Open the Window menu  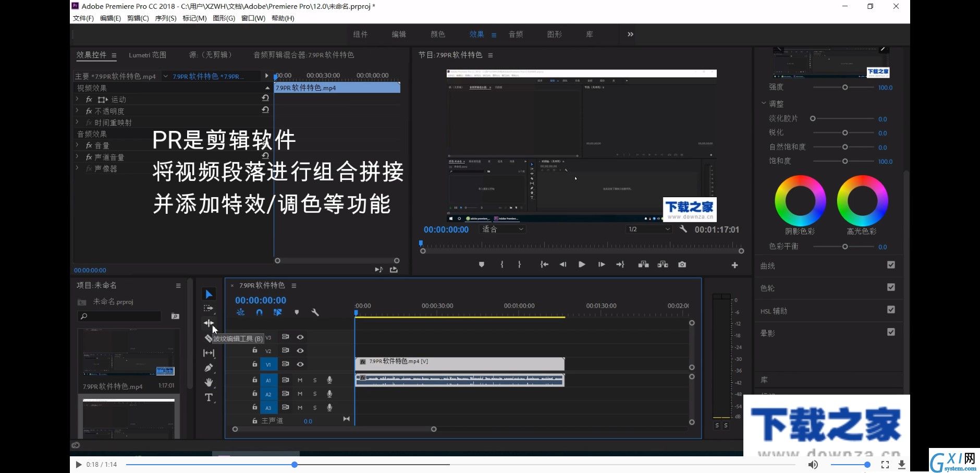[x=253, y=18]
